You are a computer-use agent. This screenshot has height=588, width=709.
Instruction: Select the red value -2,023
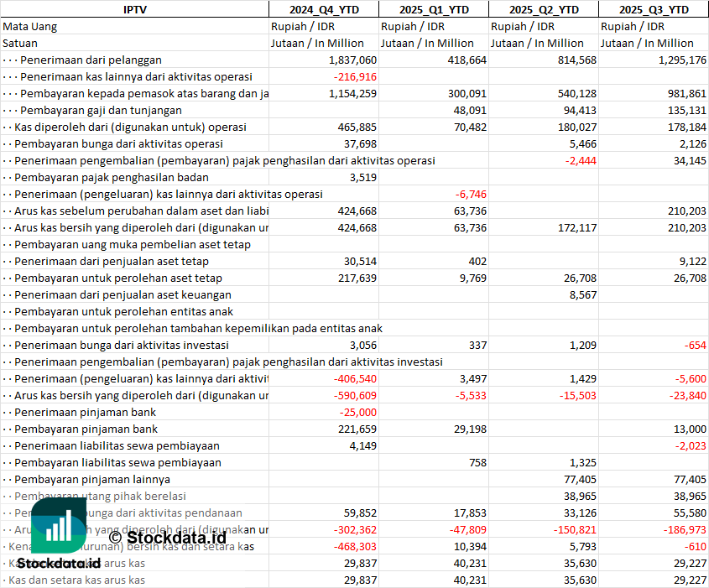click(691, 445)
